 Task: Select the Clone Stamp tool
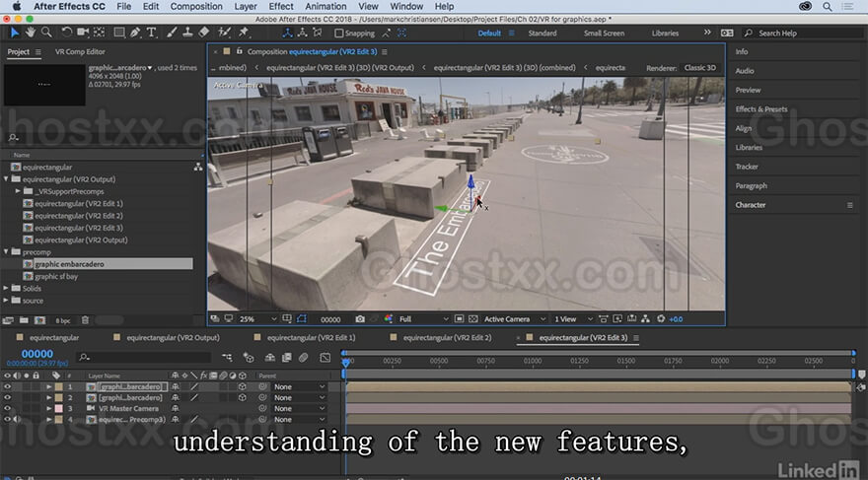tap(187, 33)
